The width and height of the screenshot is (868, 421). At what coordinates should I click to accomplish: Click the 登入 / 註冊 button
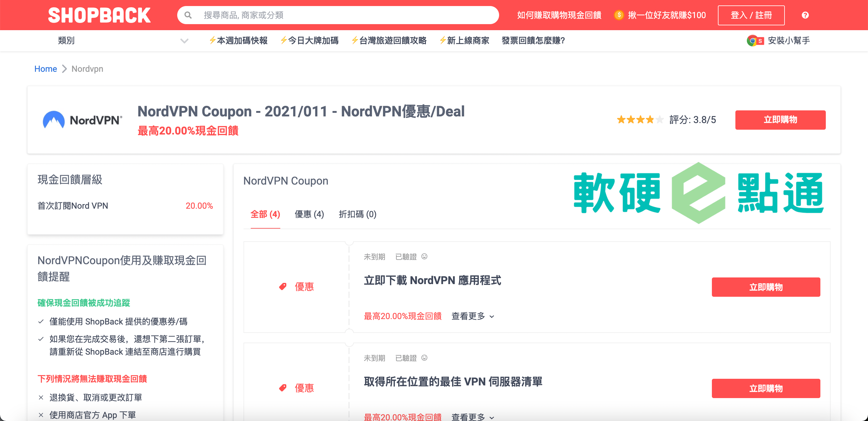click(751, 15)
